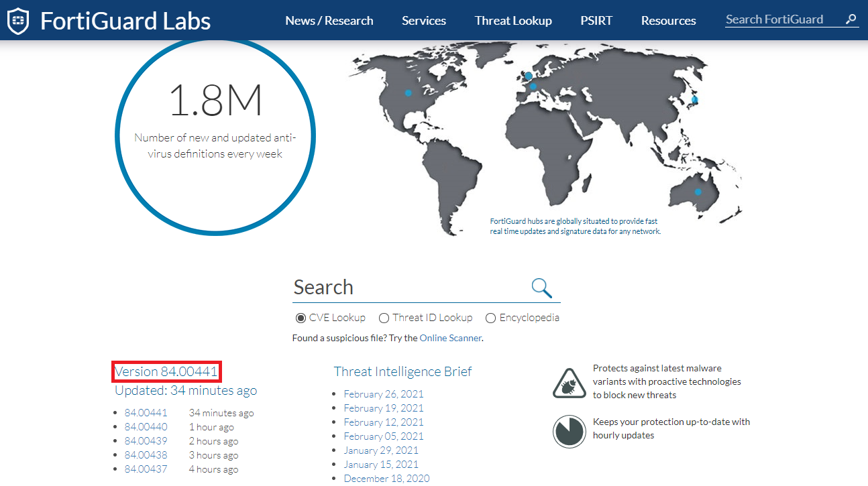Open the Threat Lookup menu
The height and width of the screenshot is (486, 868).
point(513,21)
